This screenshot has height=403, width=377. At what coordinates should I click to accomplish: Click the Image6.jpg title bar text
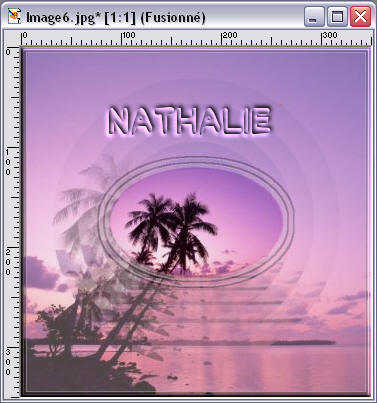116,17
